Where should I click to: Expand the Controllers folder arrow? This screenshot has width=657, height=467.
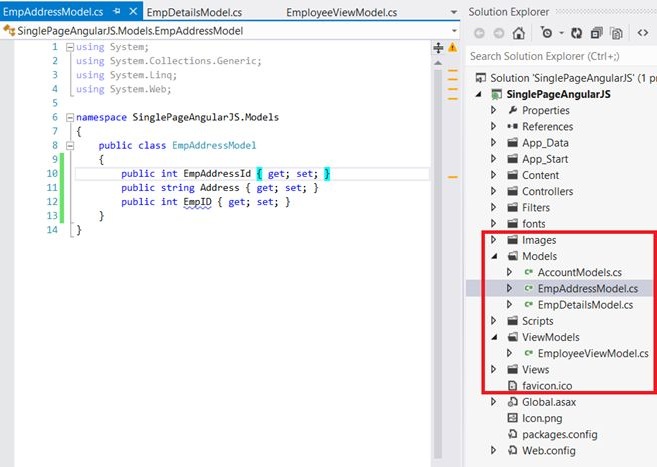[494, 191]
